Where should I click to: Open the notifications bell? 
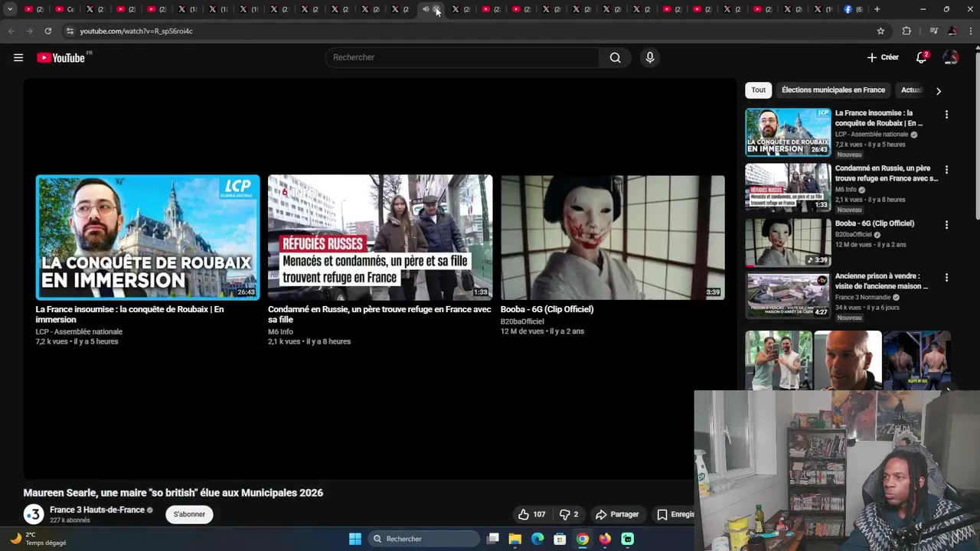(x=922, y=57)
